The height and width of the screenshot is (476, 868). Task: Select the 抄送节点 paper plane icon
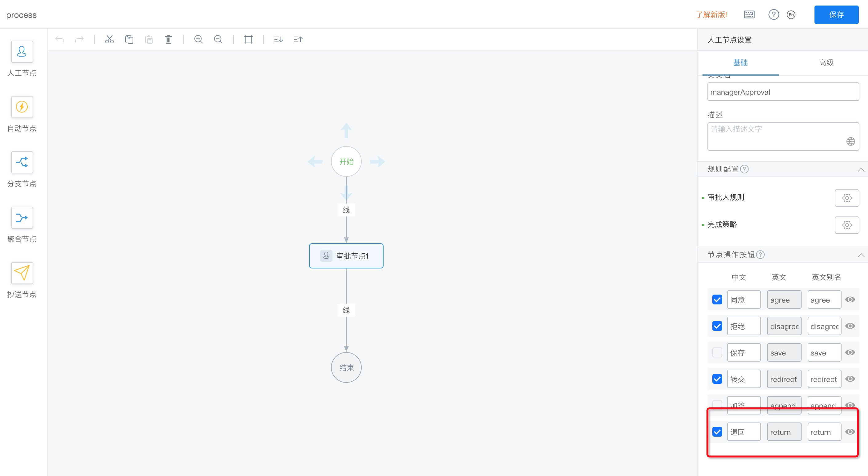(22, 273)
